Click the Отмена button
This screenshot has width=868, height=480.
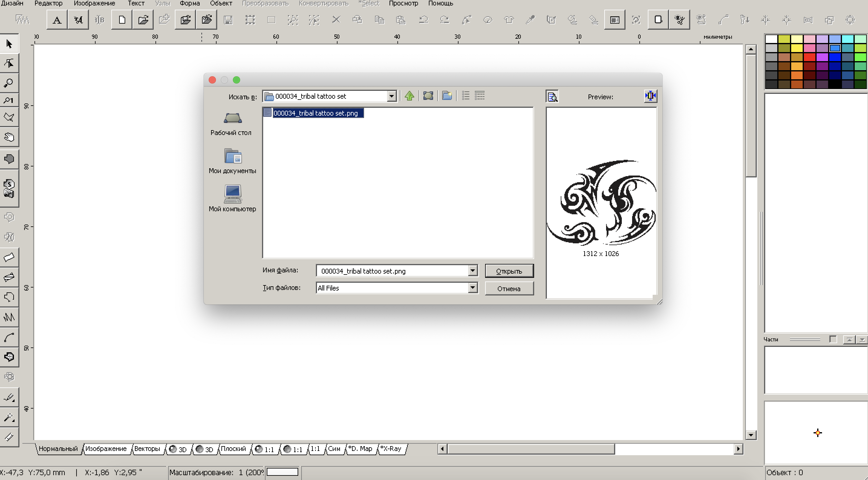tap(509, 288)
